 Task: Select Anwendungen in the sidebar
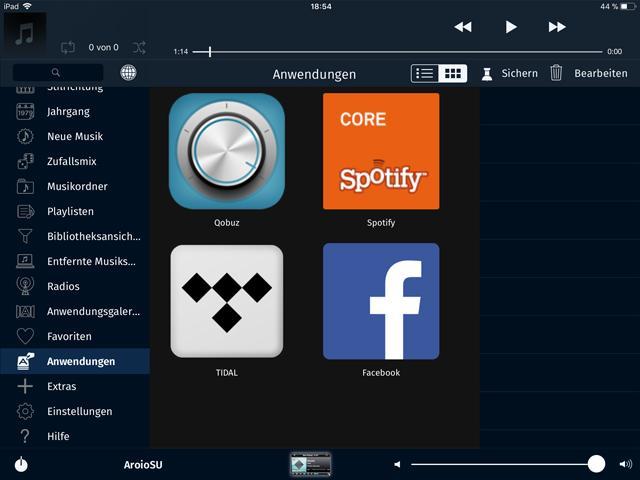[75, 361]
